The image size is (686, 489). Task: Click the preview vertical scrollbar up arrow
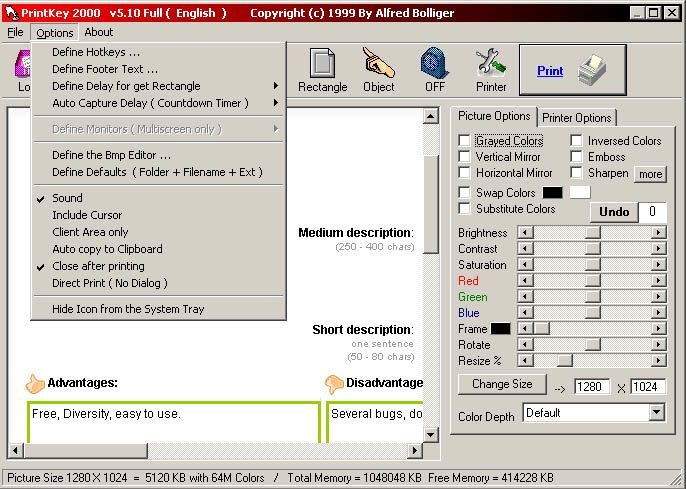[x=430, y=116]
